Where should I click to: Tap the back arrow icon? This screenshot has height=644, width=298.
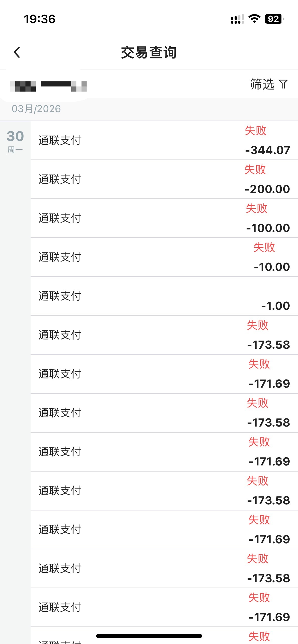coord(17,52)
